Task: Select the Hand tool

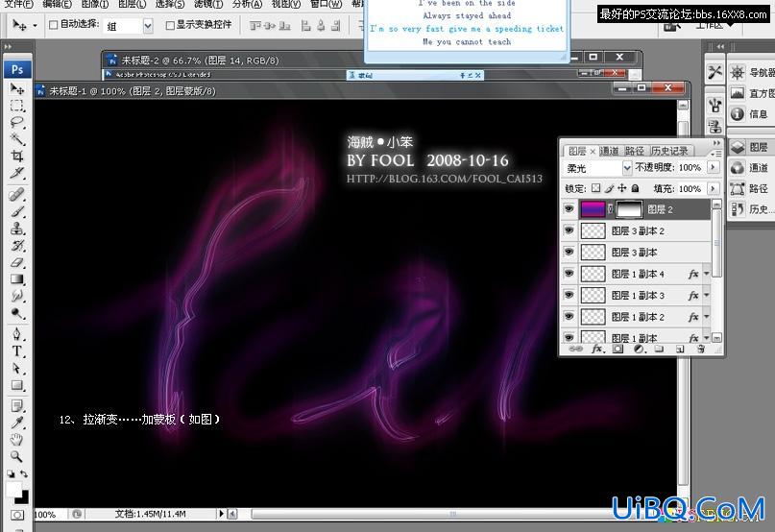Action: (17, 440)
